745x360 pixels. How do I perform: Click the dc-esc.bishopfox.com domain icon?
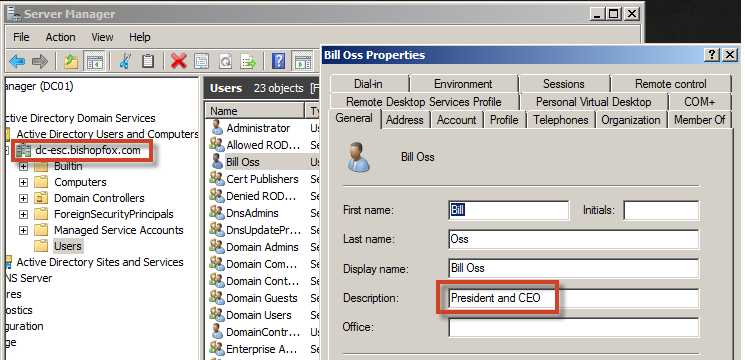click(23, 151)
